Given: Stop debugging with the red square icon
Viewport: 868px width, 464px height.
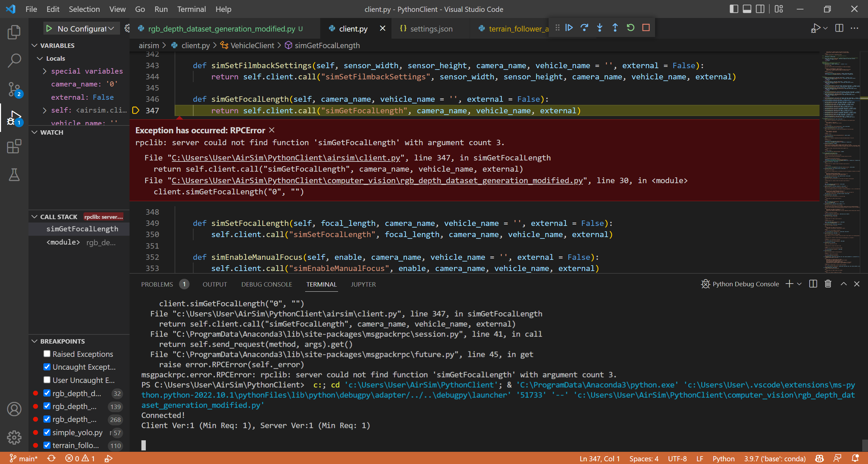Looking at the screenshot, I should click(646, 27).
